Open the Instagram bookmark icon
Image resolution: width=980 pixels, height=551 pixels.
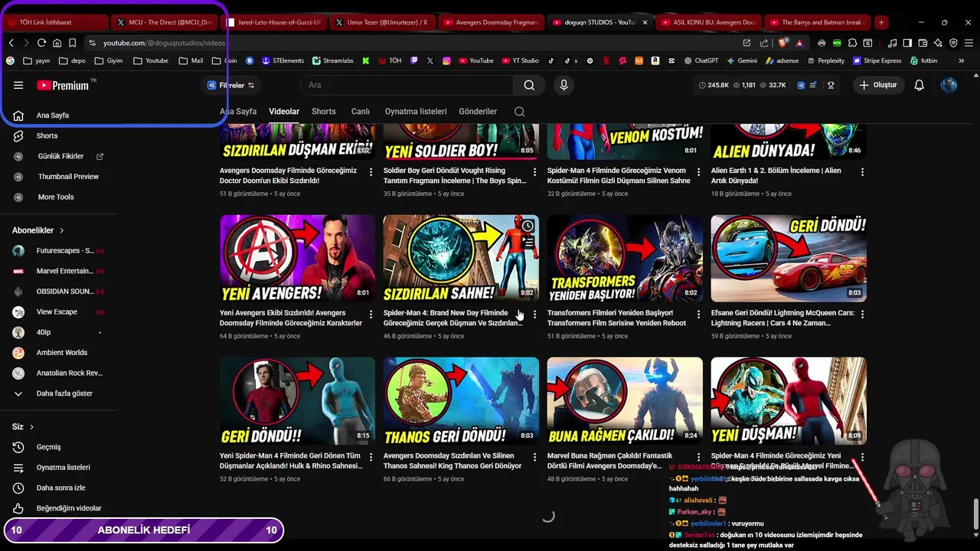point(446,60)
